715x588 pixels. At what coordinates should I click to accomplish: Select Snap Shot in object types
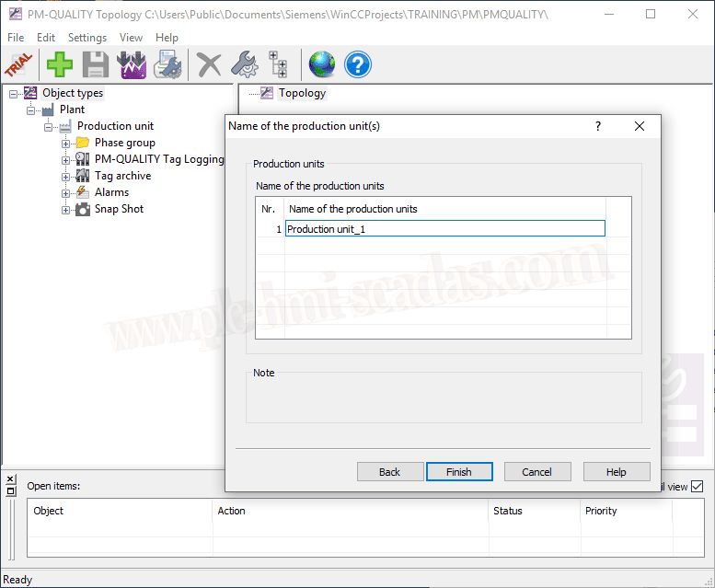coord(119,209)
